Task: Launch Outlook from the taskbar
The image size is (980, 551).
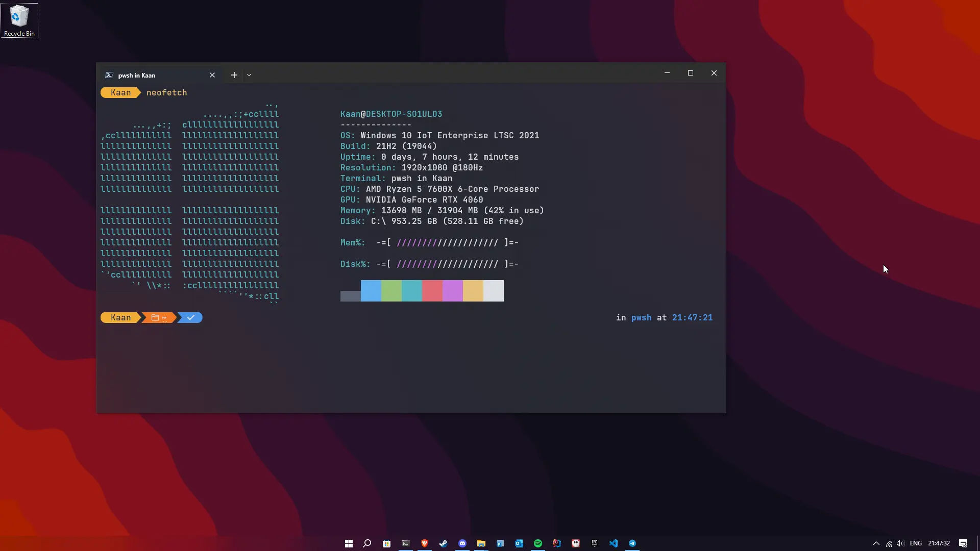Action: (519, 543)
